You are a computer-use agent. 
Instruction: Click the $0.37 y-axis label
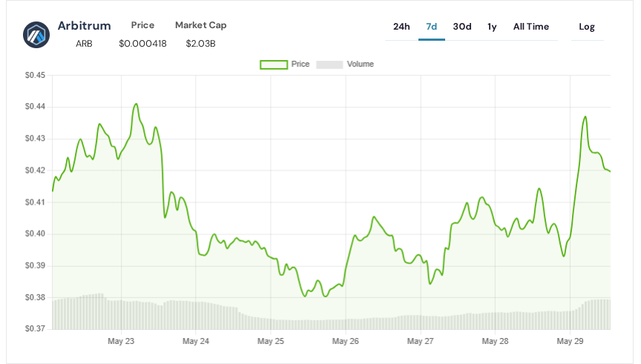tap(35, 328)
